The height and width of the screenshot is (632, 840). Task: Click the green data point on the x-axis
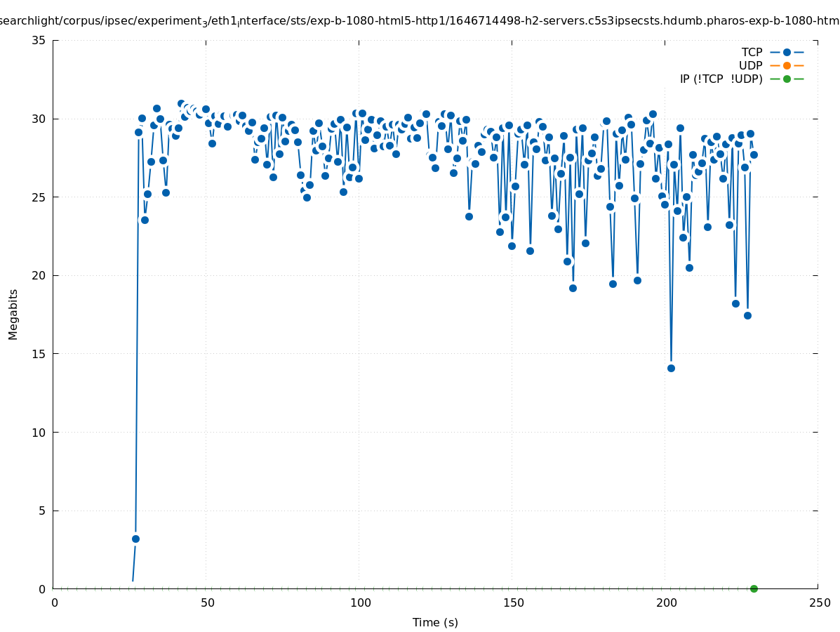point(754,588)
